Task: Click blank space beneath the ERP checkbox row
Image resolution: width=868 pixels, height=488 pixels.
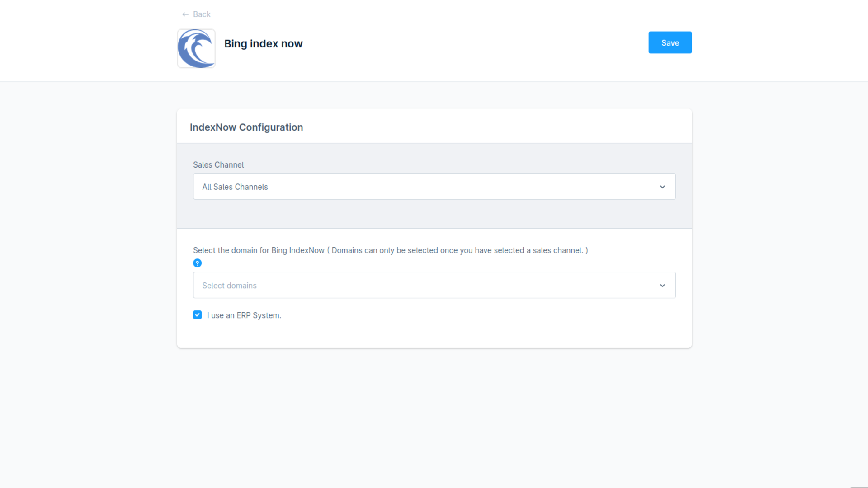Action: (x=434, y=334)
